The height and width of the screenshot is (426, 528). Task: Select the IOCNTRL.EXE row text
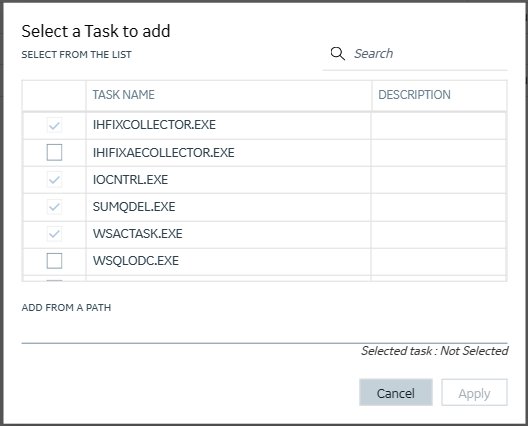[x=130, y=179]
